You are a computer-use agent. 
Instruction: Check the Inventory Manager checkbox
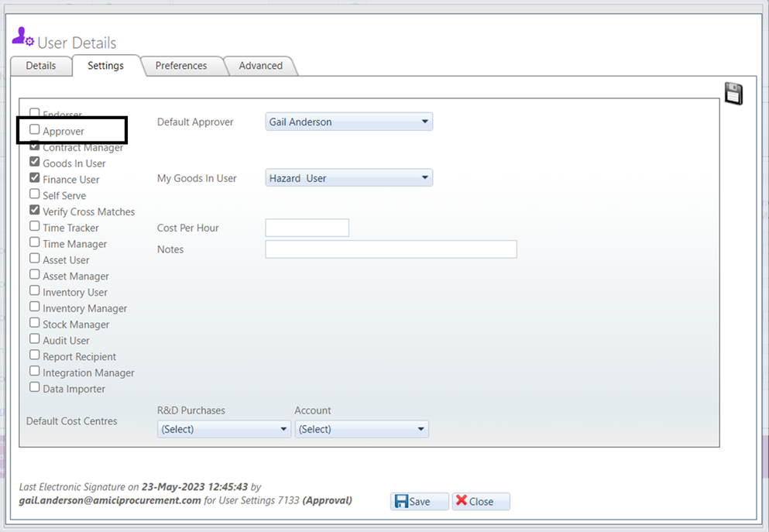coord(34,307)
